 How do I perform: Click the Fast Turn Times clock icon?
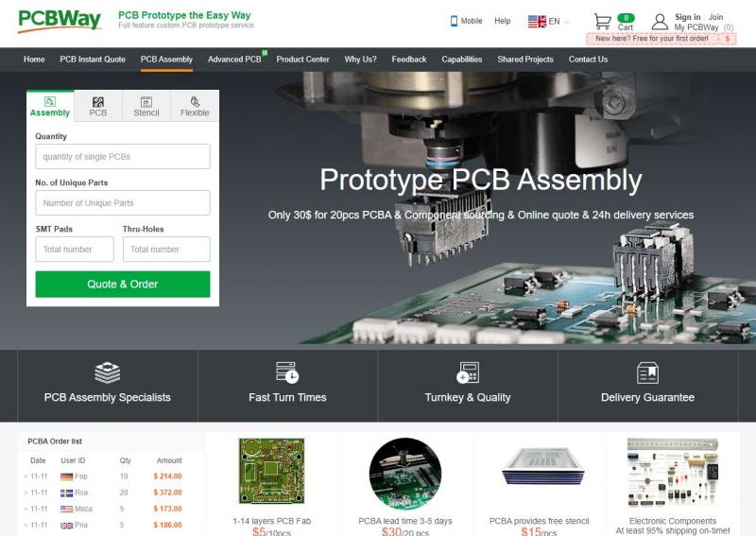[287, 372]
